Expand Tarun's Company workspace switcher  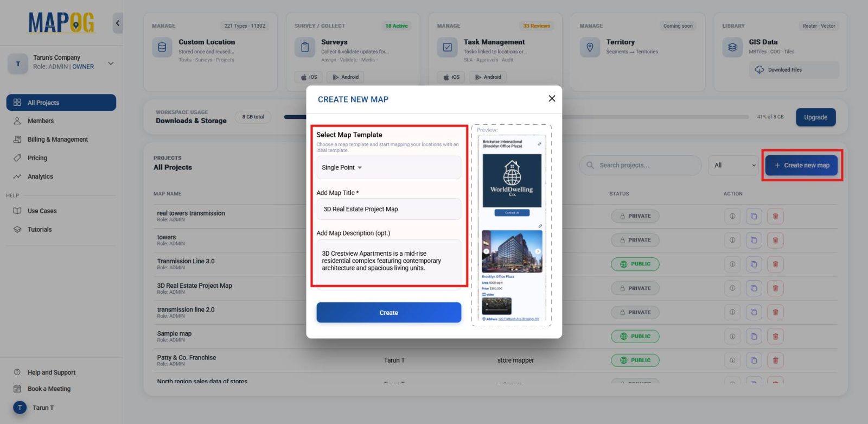[111, 64]
